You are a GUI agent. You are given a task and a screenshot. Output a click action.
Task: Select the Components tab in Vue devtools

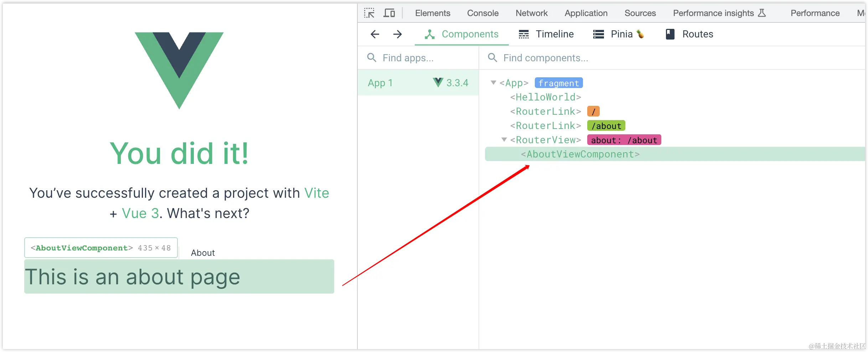(470, 34)
